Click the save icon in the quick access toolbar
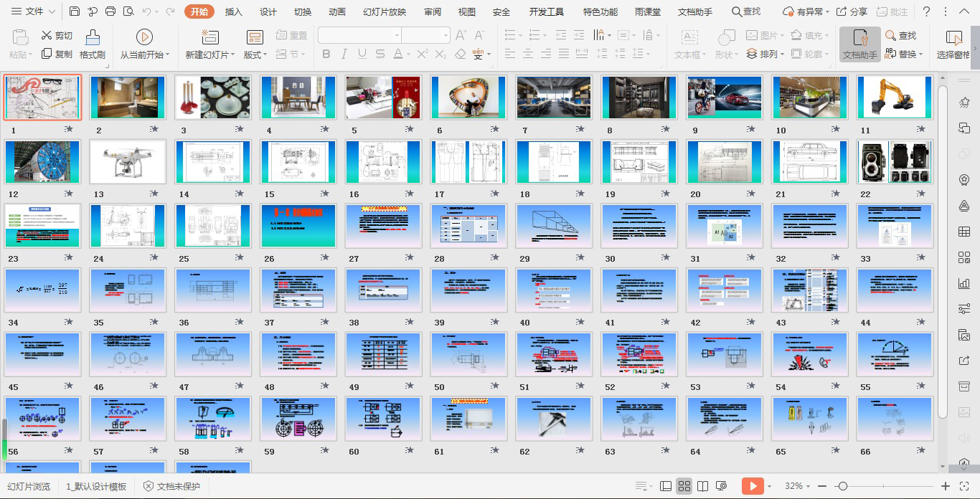 tap(75, 11)
